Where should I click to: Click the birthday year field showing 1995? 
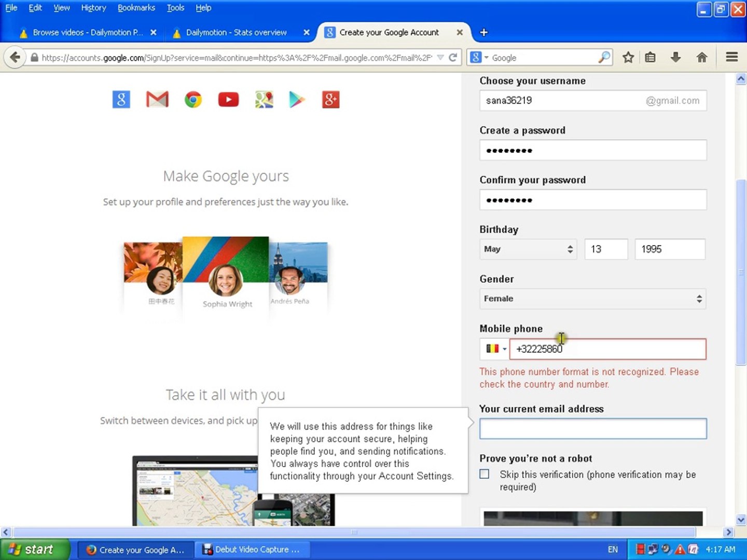pos(670,249)
